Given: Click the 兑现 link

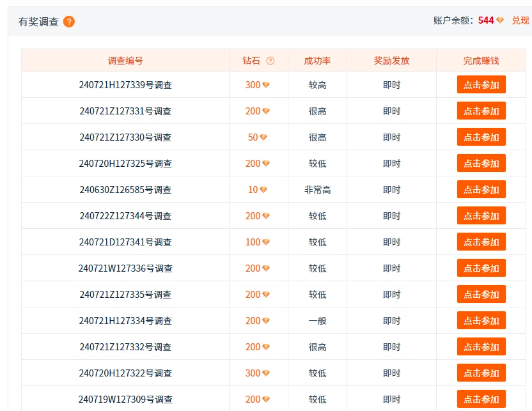Looking at the screenshot, I should point(520,20).
